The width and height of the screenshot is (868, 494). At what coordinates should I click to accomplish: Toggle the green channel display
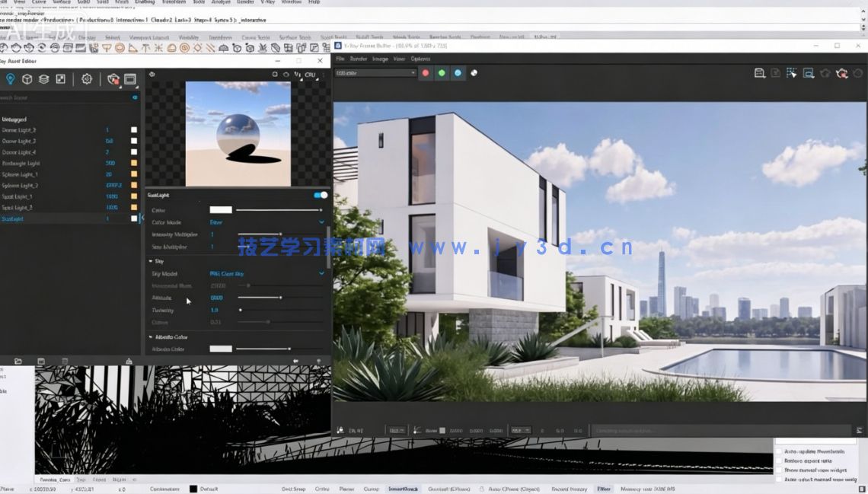pos(442,72)
